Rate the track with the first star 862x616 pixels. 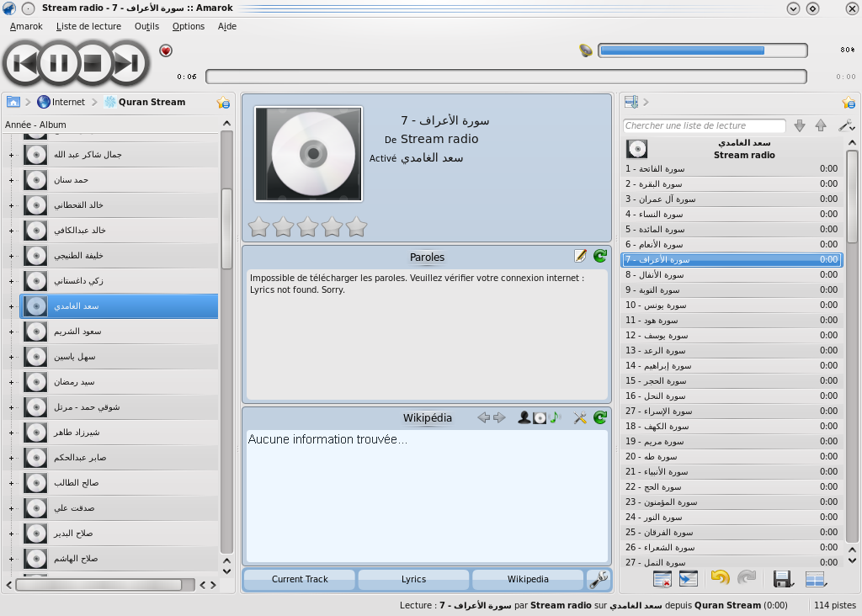coord(258,226)
